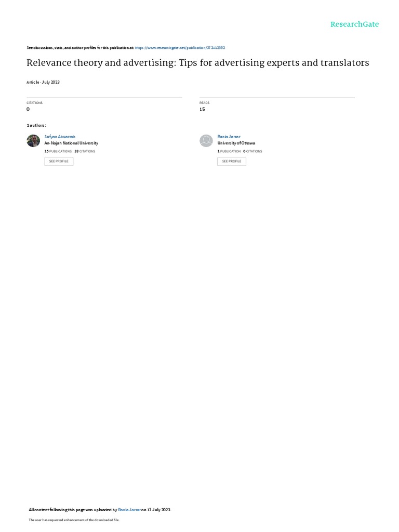The height and width of the screenshot is (532, 399).
Task: Click the Sufyan Abuarrah author name link
Action: pyautogui.click(x=60, y=137)
